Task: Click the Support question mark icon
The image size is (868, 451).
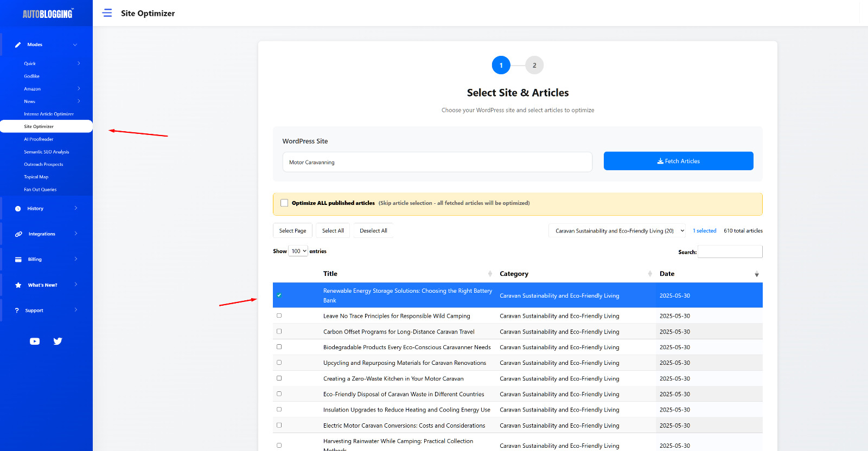Action: (17, 311)
